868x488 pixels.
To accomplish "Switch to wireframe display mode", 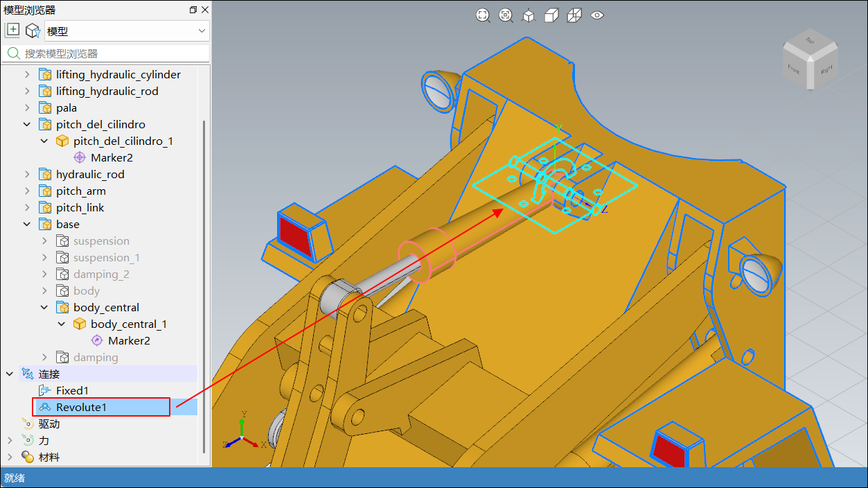I will point(574,15).
